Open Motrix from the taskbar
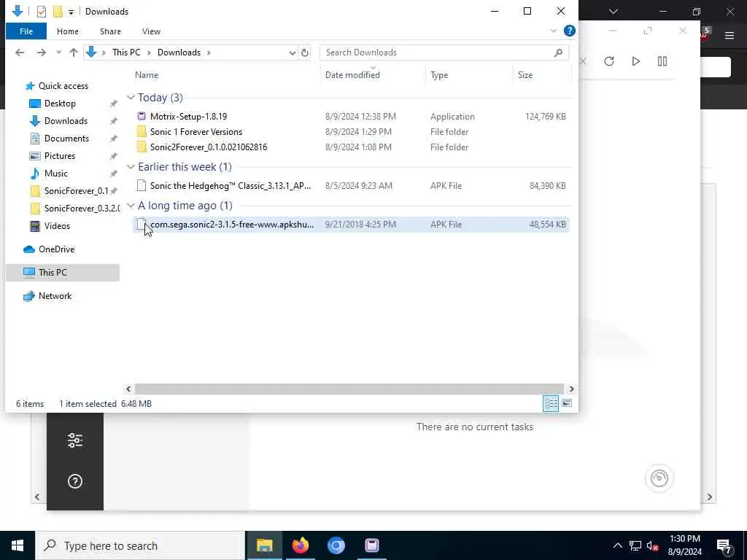747x560 pixels. point(371,545)
